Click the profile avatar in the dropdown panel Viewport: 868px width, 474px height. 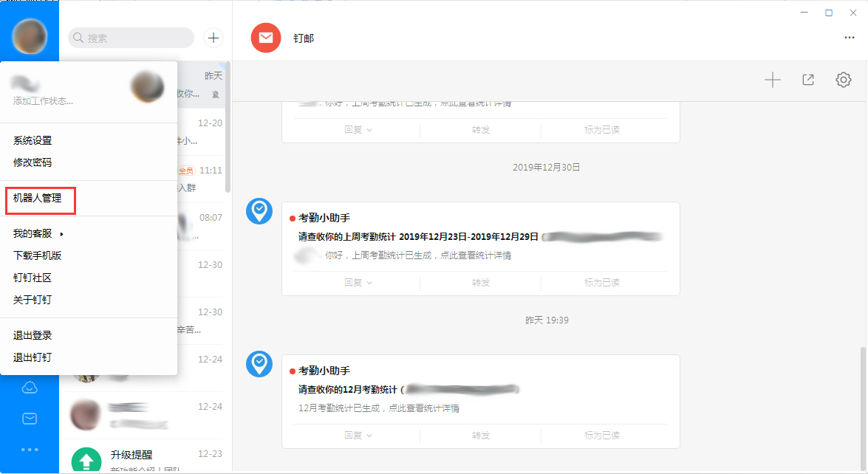click(146, 86)
